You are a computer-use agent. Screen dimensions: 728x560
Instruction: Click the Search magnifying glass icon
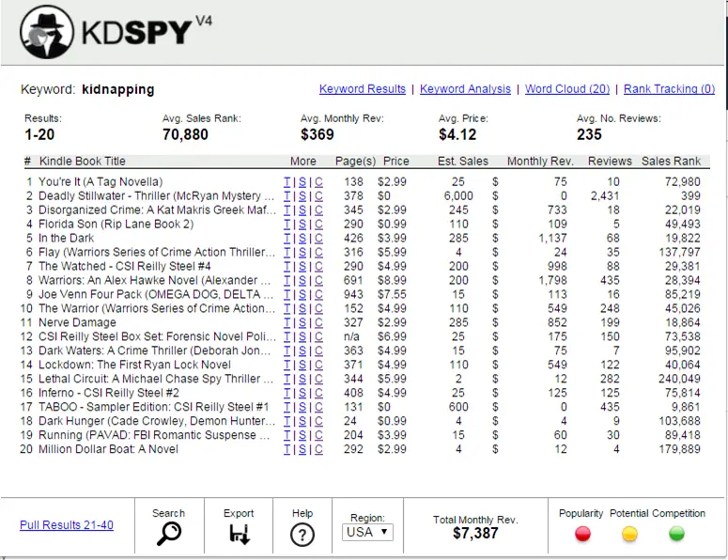click(168, 534)
